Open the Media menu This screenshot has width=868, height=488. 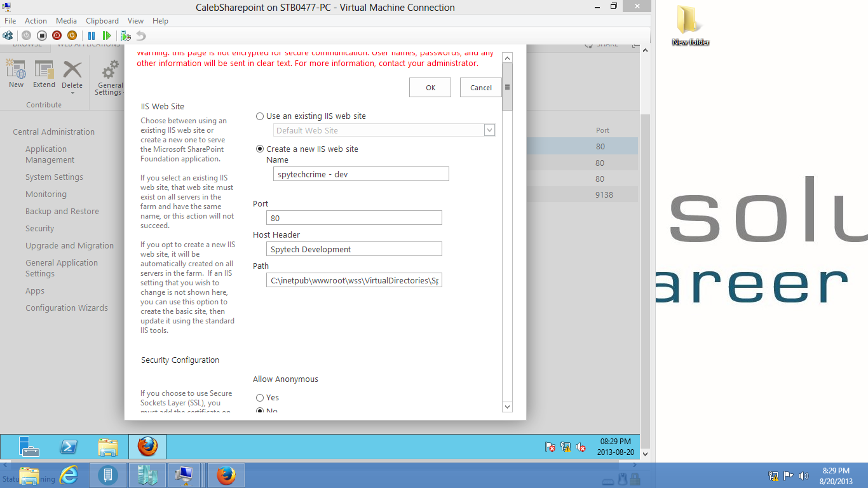(66, 21)
